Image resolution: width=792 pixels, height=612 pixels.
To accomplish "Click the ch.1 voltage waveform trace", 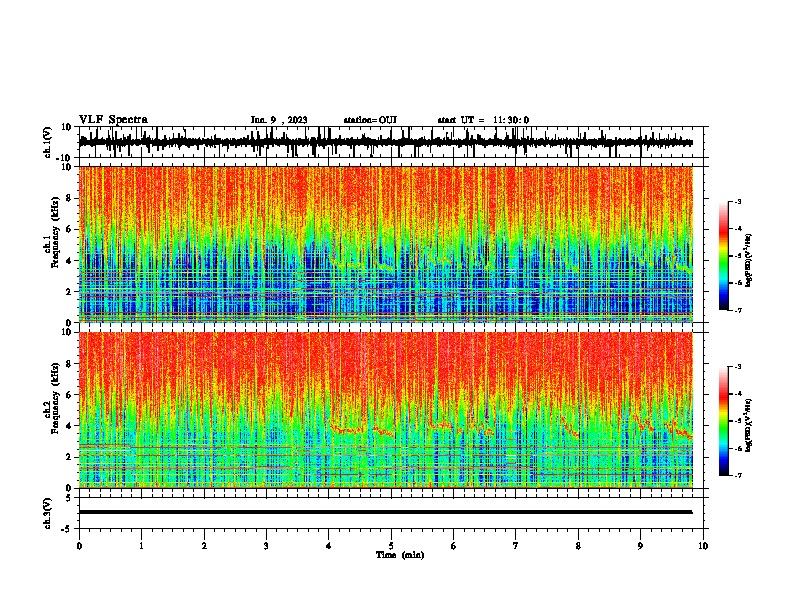I will tap(385, 142).
